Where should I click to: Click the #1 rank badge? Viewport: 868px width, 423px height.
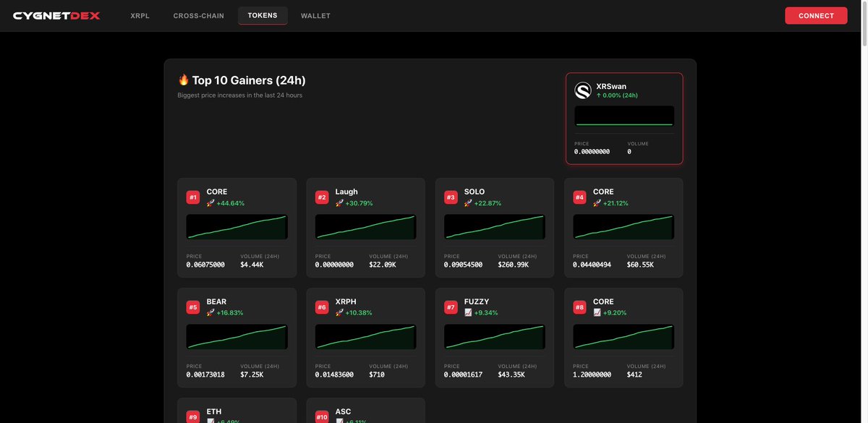pos(193,197)
